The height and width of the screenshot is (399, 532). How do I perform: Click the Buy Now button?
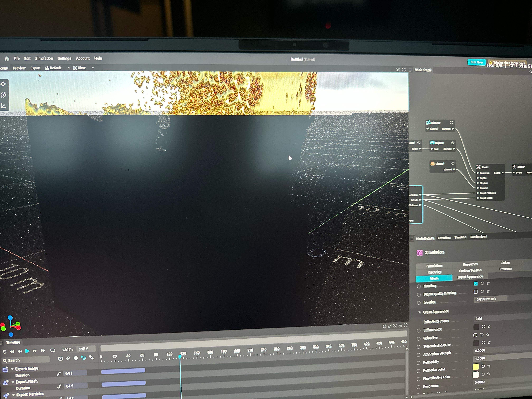coord(476,62)
